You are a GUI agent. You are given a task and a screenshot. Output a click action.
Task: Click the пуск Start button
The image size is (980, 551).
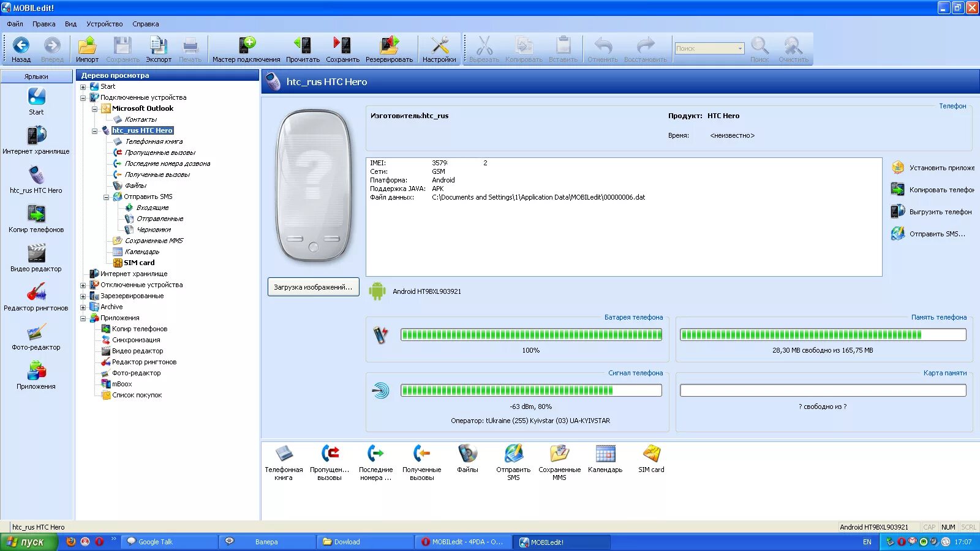point(29,542)
